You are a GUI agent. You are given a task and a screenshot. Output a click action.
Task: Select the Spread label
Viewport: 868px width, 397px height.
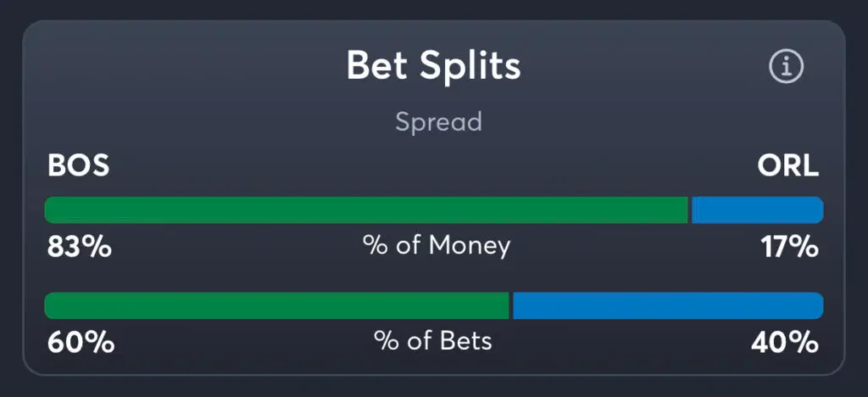pos(438,122)
